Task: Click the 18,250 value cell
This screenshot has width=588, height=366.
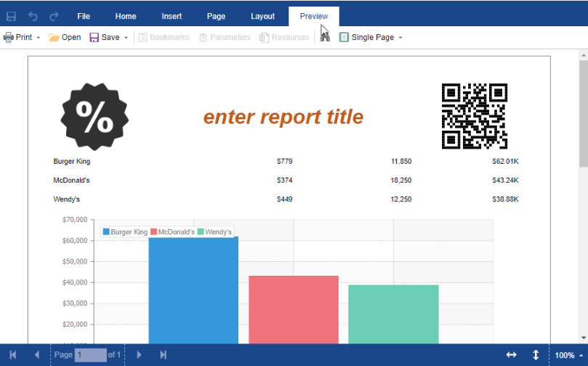Action: pos(401,180)
